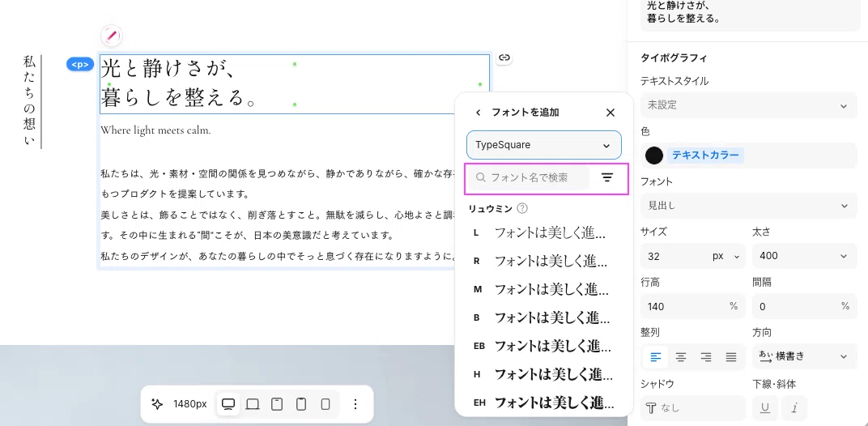The image size is (868, 426).
Task: Open the シャドウ なし setting
Action: [x=692, y=408]
